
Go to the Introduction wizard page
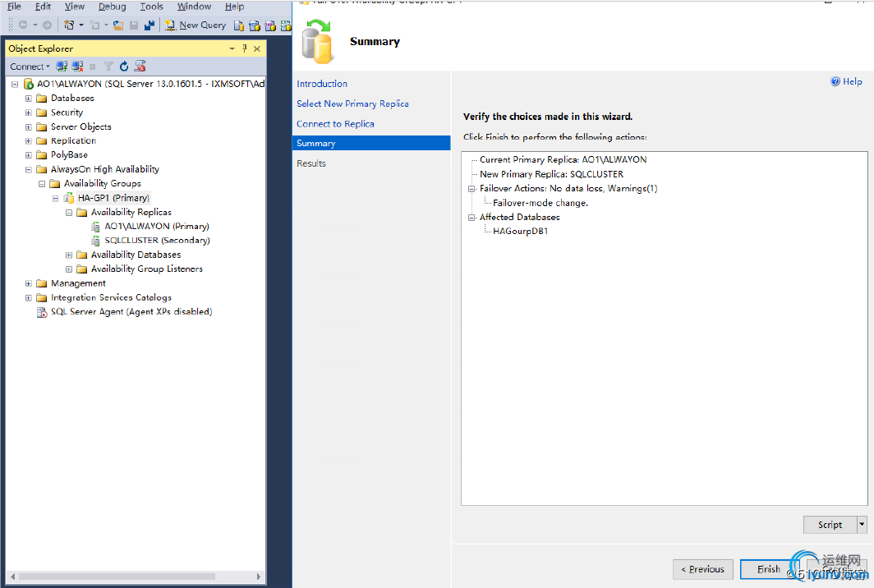point(322,84)
